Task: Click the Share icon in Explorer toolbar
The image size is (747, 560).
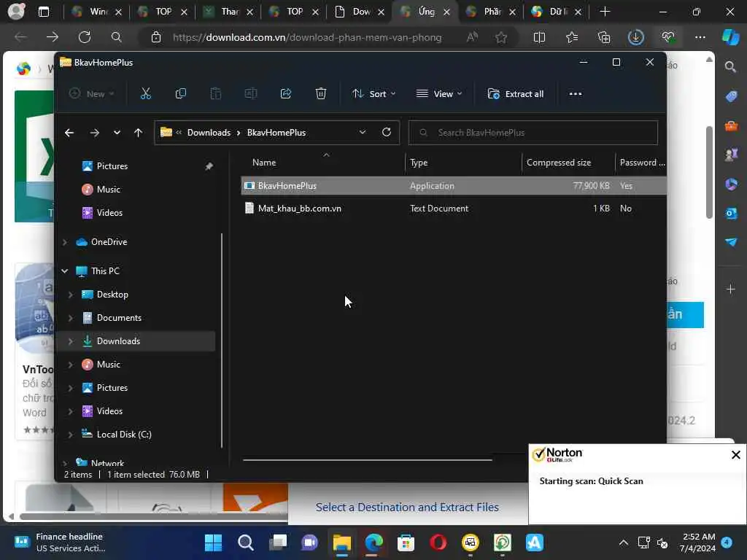Action: (286, 94)
